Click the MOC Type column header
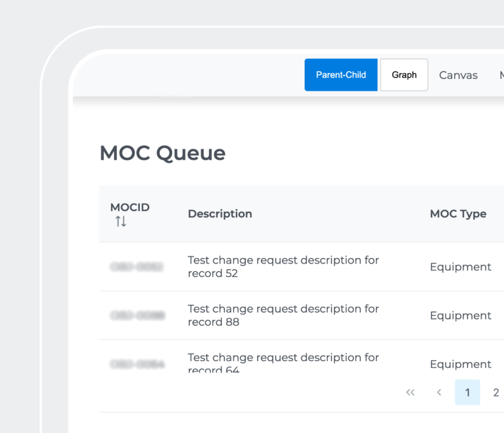The height and width of the screenshot is (433, 504). click(x=458, y=214)
